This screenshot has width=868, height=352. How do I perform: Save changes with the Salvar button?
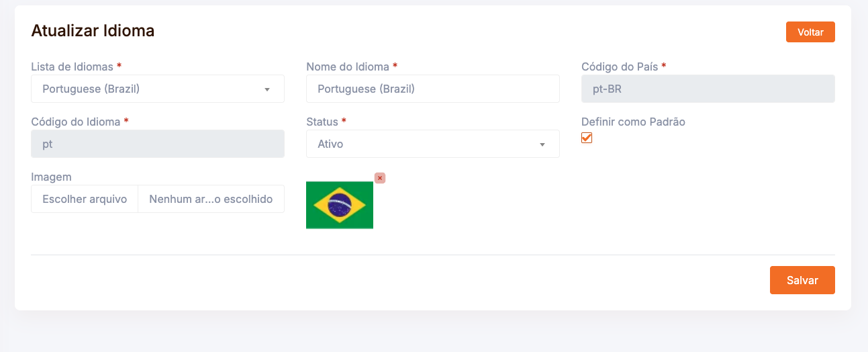click(x=802, y=280)
